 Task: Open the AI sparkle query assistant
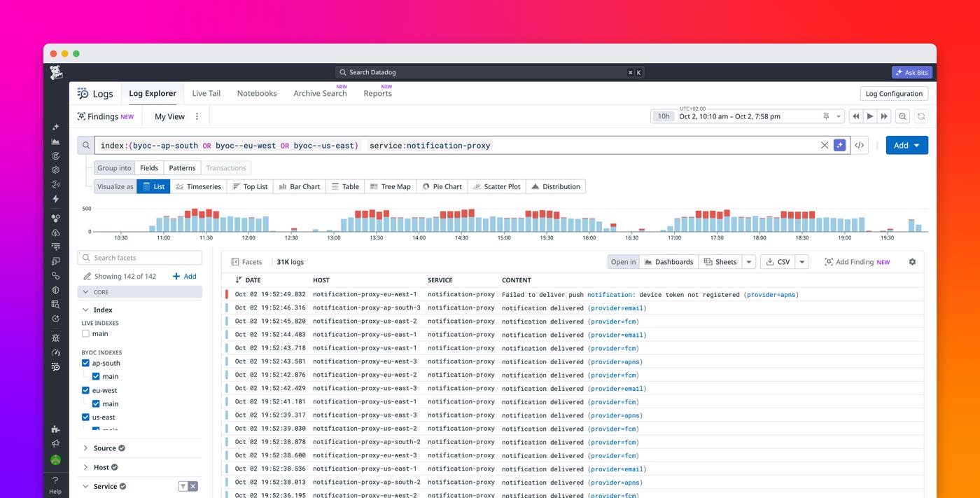pyautogui.click(x=840, y=145)
